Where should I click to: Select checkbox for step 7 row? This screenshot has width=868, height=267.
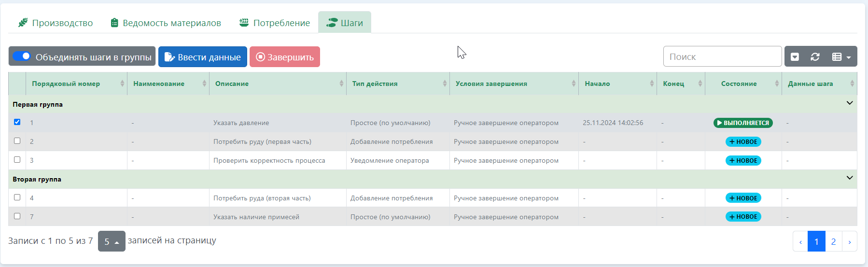17,216
